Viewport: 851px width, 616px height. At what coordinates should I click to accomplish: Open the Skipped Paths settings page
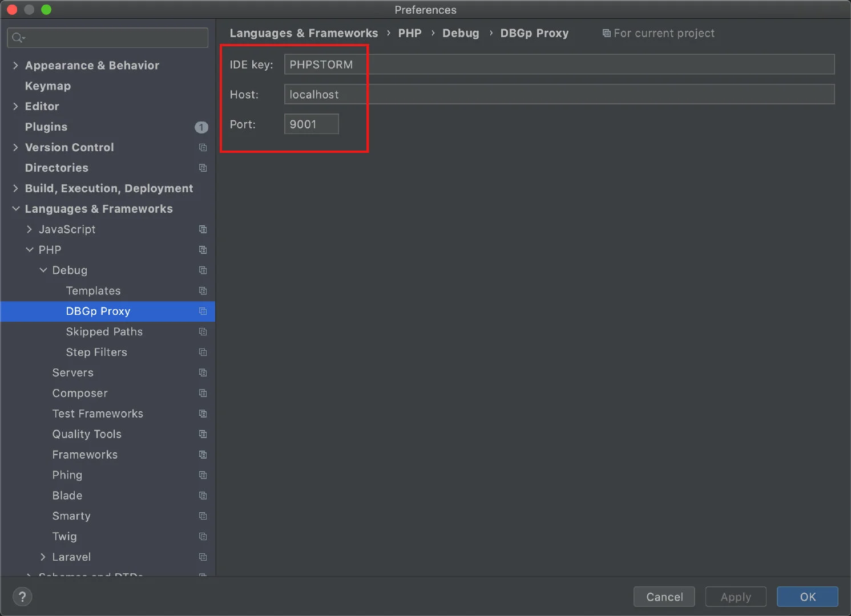pyautogui.click(x=104, y=331)
